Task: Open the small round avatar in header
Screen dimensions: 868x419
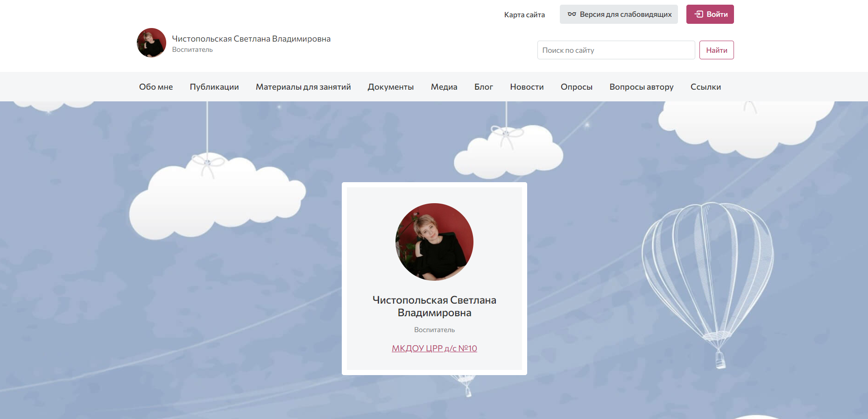Action: click(151, 43)
